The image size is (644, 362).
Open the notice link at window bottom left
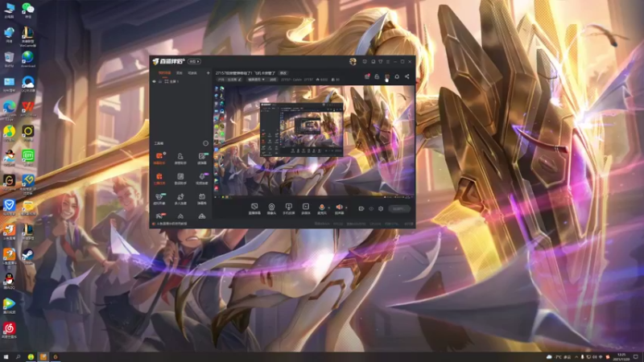point(170,224)
